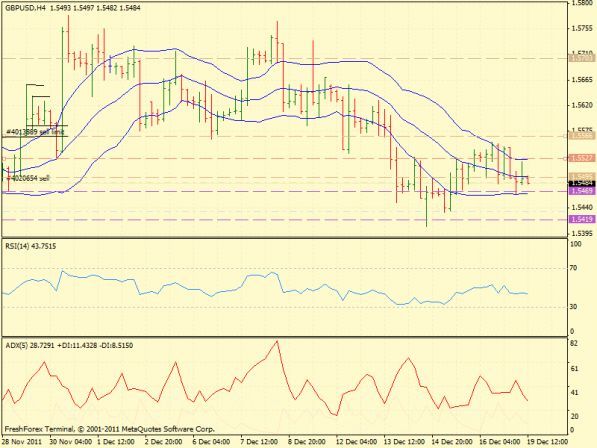Click the 1.5620 price axis label
The width and height of the screenshot is (597, 448).
pyautogui.click(x=582, y=105)
